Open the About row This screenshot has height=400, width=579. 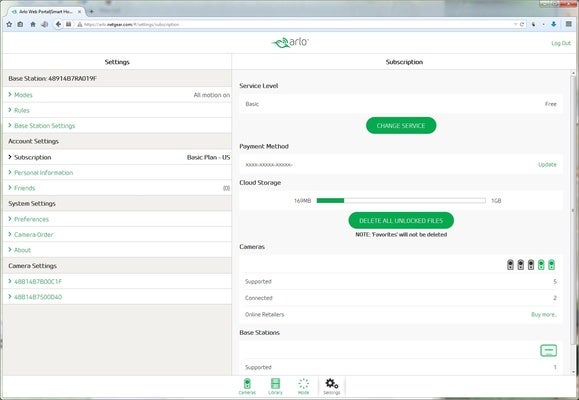[117, 250]
